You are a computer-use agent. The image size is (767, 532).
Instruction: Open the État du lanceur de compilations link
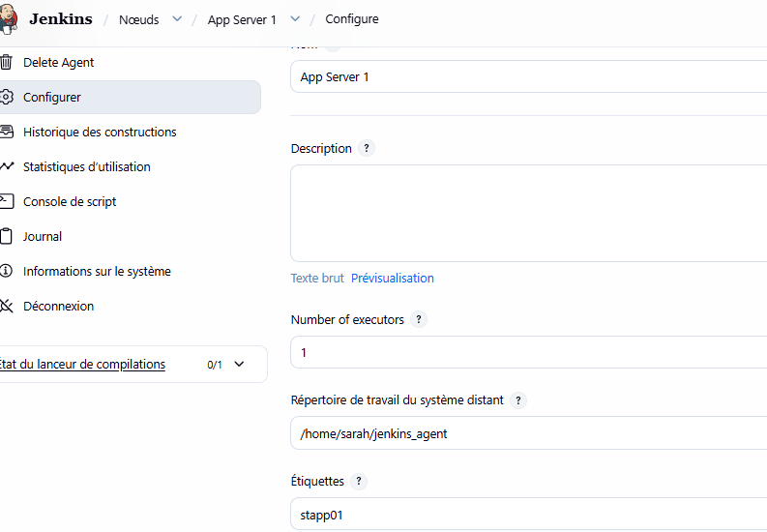83,365
